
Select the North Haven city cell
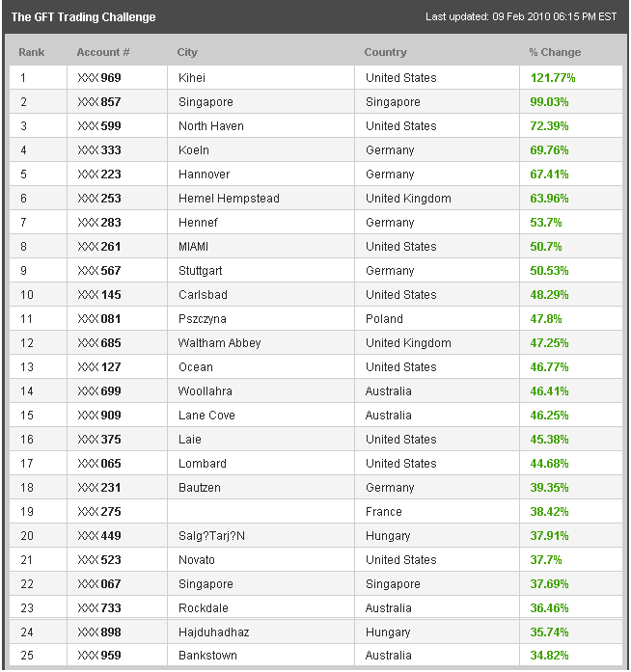(x=211, y=126)
